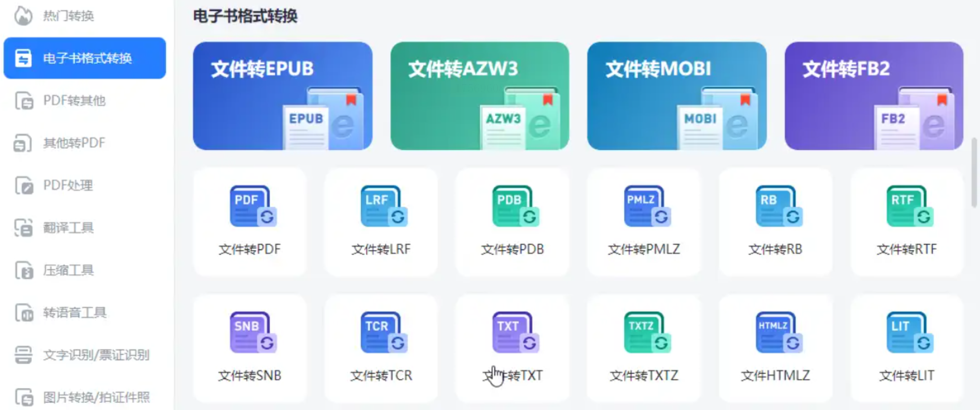This screenshot has width=980, height=410.
Task: Open 图片转换/拍证件照 in the sidebar
Action: [85, 397]
